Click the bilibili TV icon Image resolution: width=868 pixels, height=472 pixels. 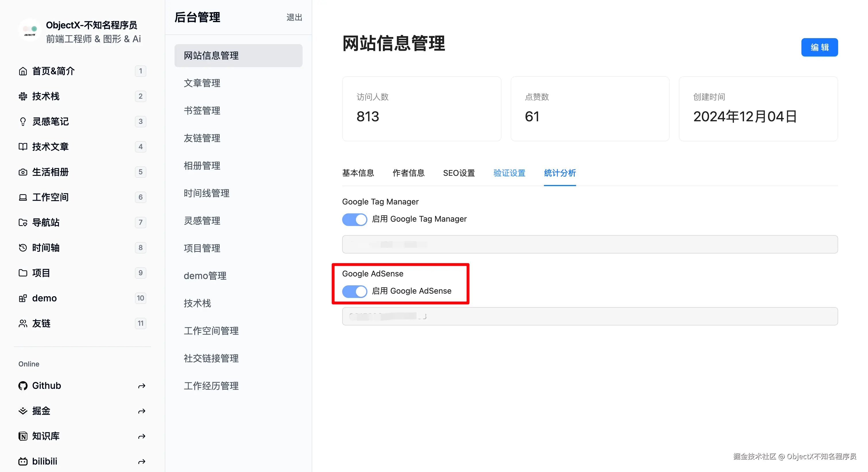tap(23, 461)
